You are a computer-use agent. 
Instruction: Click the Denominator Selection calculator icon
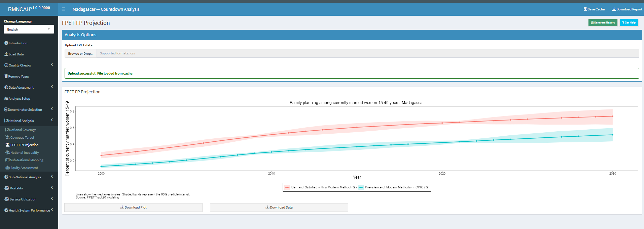[6, 109]
